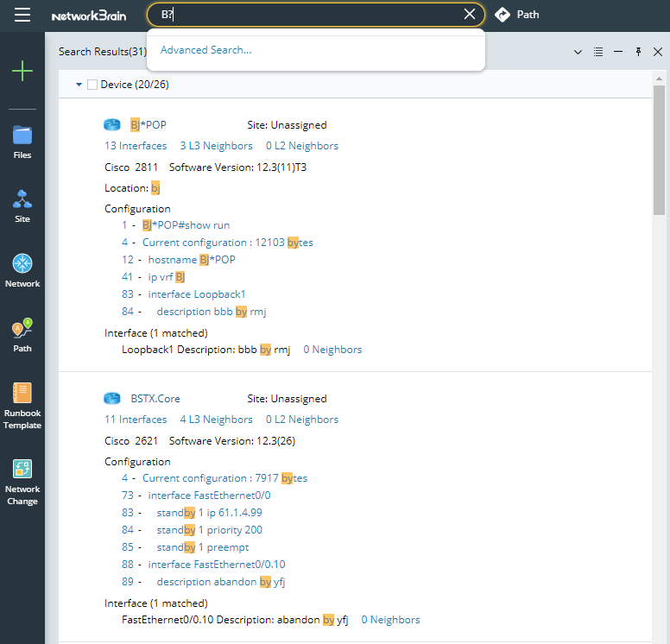Image resolution: width=670 pixels, height=644 pixels.
Task: View 4 L3 Neighbors of BSTX.Core
Action: [x=216, y=420]
